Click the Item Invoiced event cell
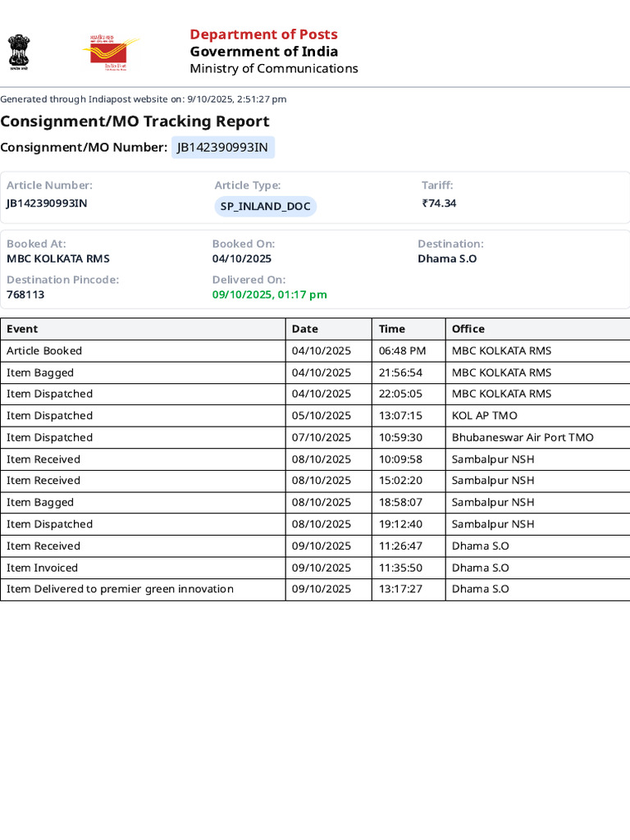 [143, 568]
